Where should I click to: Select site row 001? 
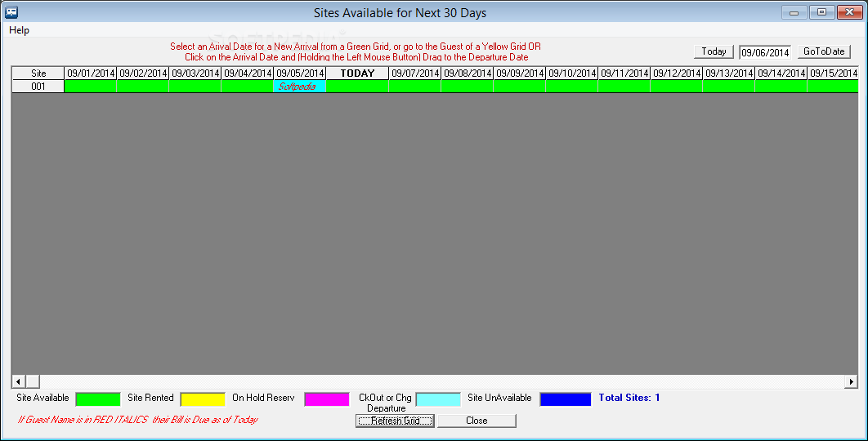38,87
